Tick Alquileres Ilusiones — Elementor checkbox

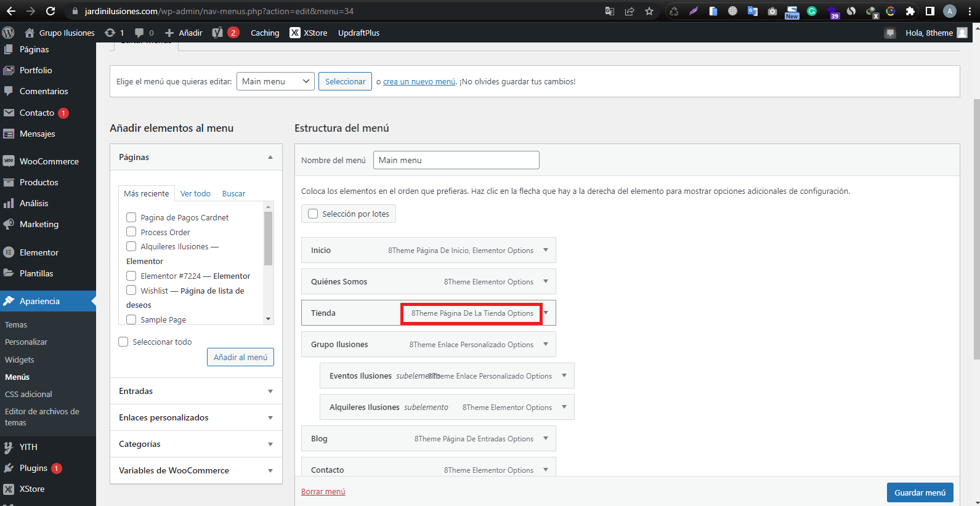(x=131, y=246)
